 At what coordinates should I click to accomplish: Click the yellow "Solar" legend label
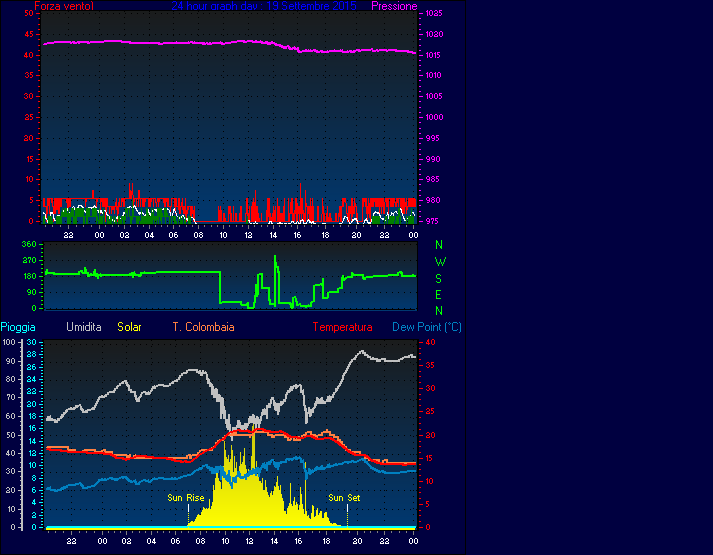(129, 327)
